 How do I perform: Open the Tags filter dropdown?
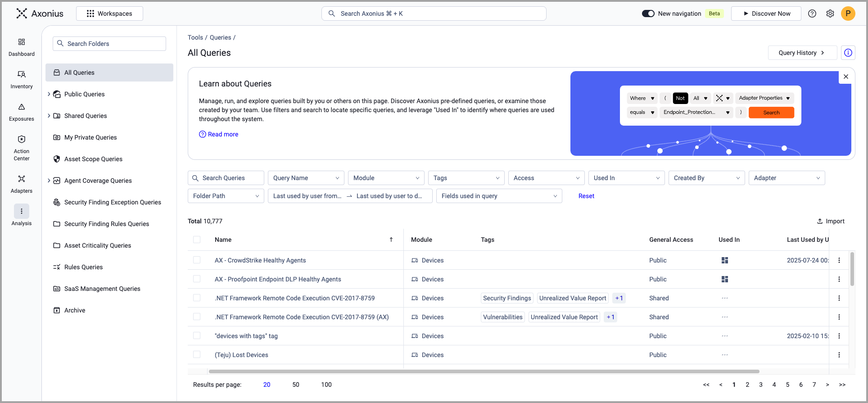(466, 178)
